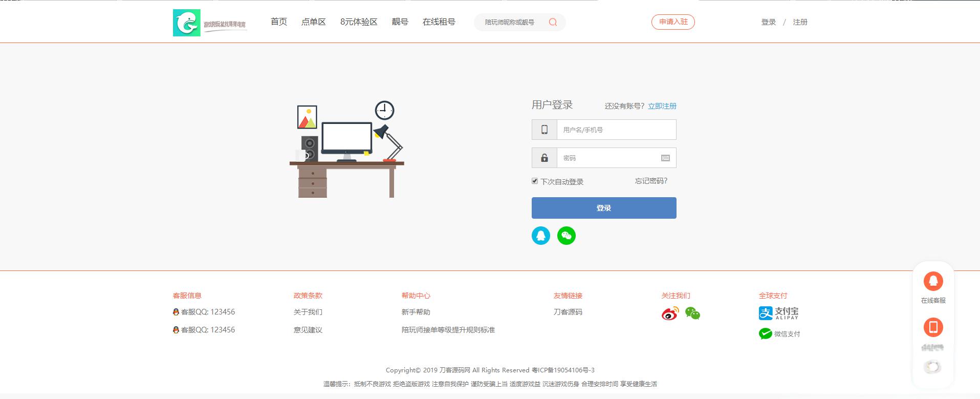Click the blue 登录 submit button
The height and width of the screenshot is (399, 980).
click(604, 208)
